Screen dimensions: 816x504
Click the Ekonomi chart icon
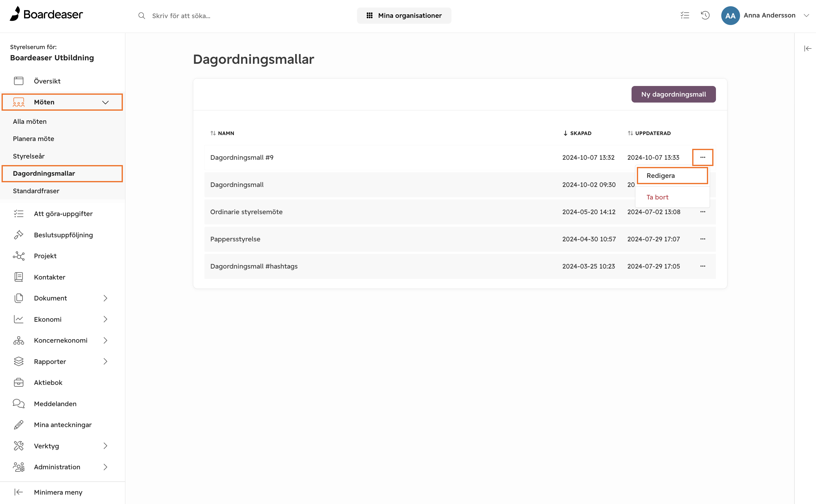(19, 319)
